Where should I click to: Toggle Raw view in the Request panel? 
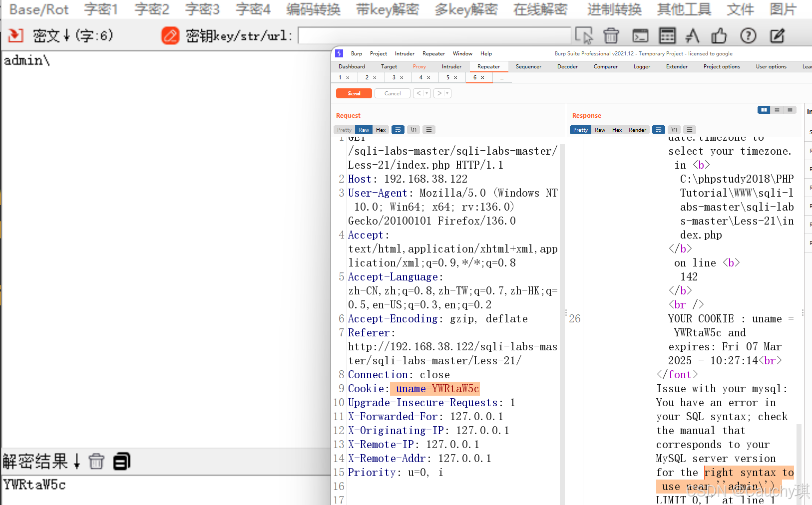(363, 129)
